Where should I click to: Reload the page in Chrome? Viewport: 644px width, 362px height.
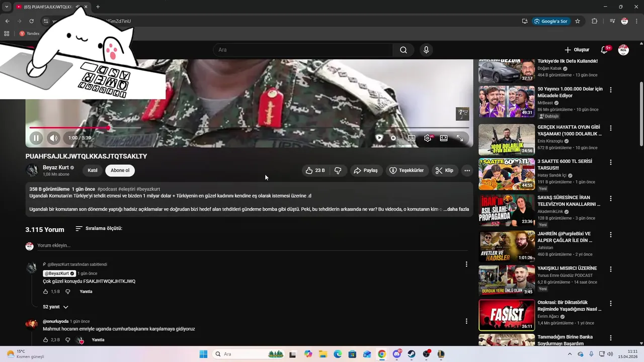[x=31, y=21]
